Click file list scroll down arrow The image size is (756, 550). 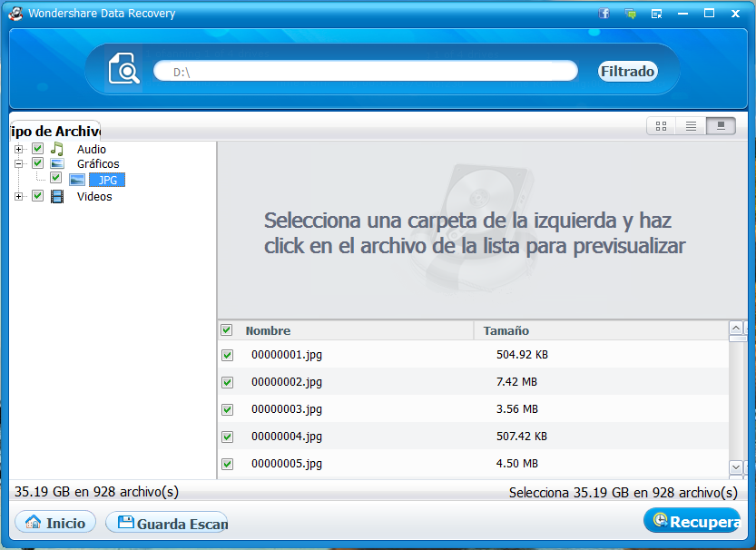pos(736,467)
